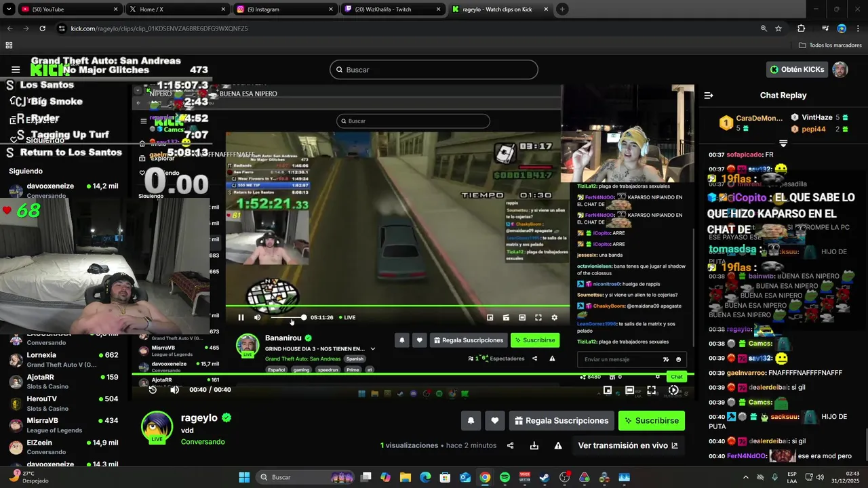The image size is (868, 488).
Task: Download the clip
Action: [x=534, y=445]
